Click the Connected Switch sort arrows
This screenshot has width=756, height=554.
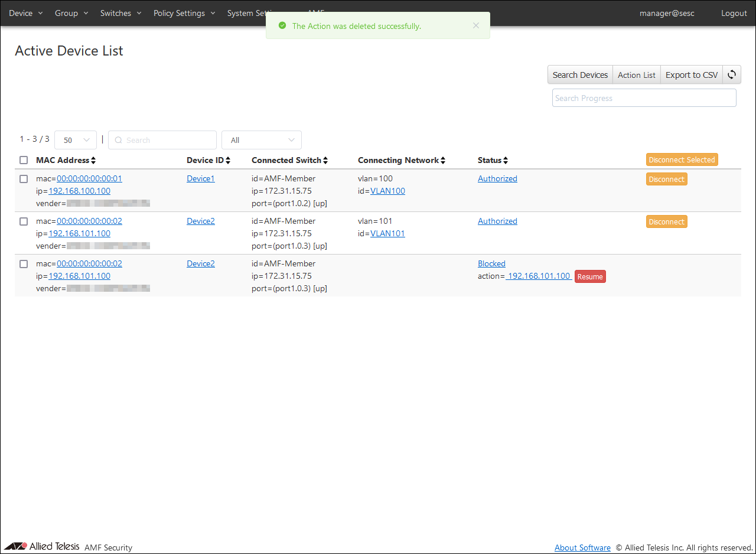pyautogui.click(x=325, y=161)
